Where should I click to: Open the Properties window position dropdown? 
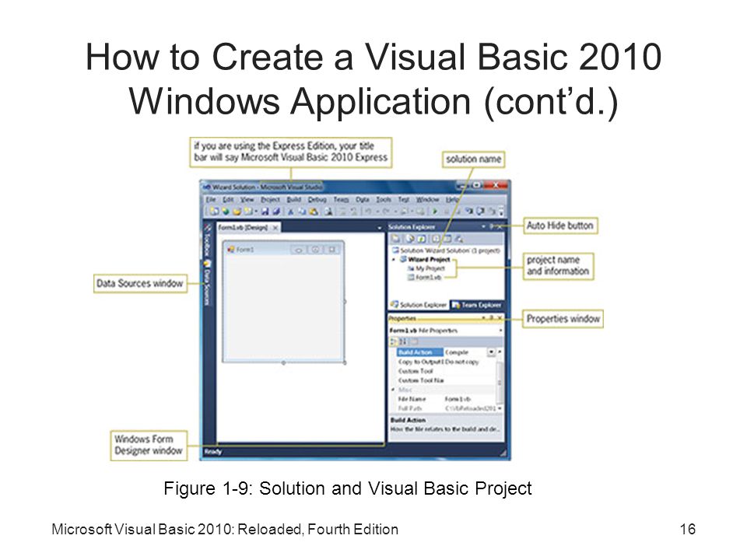483,317
